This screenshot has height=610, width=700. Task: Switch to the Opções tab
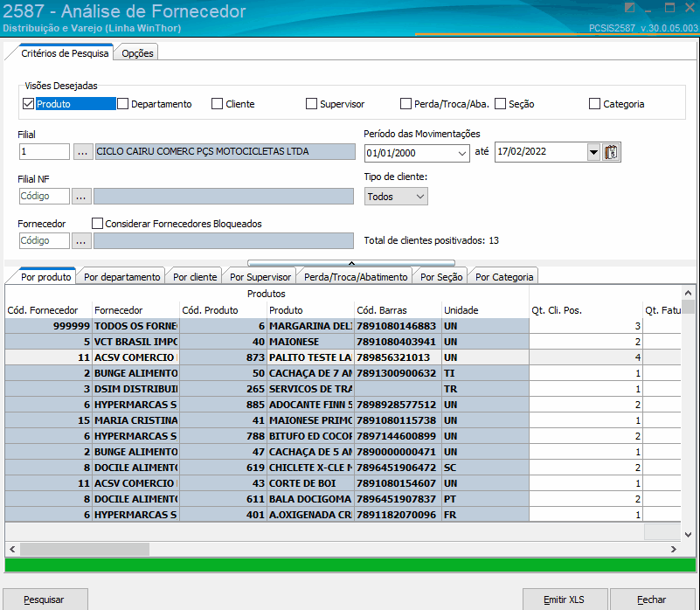[x=137, y=53]
